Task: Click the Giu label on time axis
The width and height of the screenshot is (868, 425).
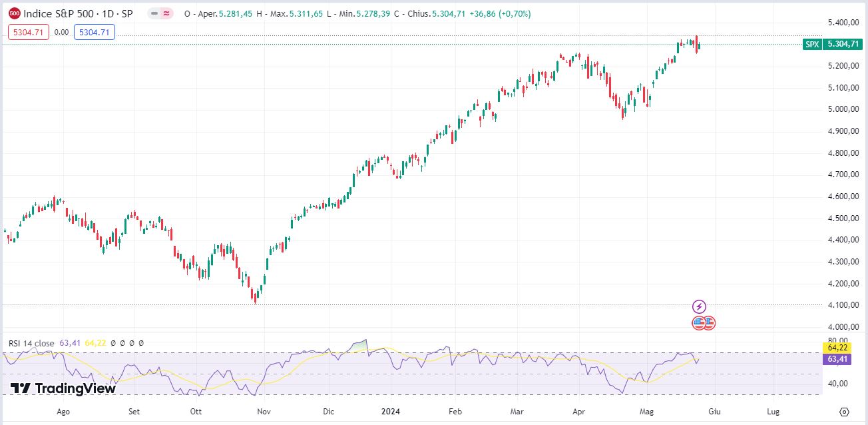Action: click(x=714, y=412)
